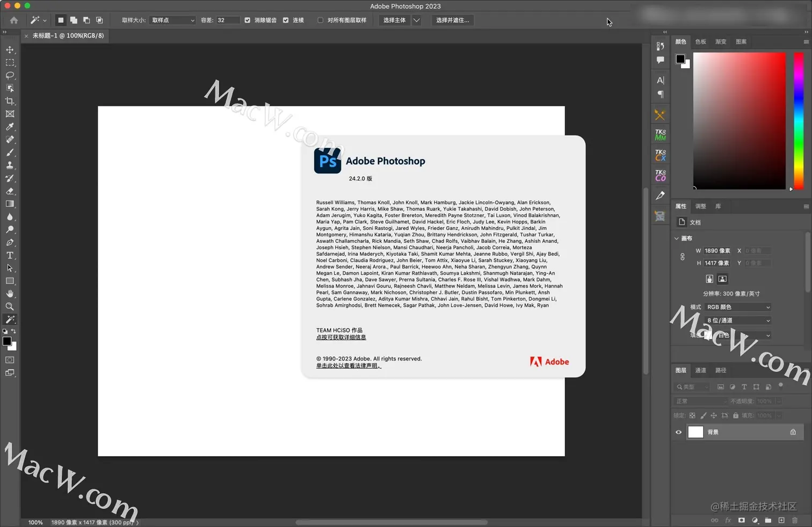This screenshot has width=812, height=527.
Task: Select the Horizontal Type tool
Action: click(x=10, y=256)
